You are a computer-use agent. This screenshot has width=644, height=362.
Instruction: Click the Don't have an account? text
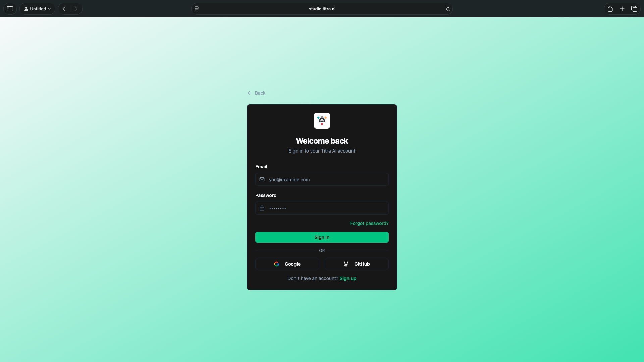[313, 278]
